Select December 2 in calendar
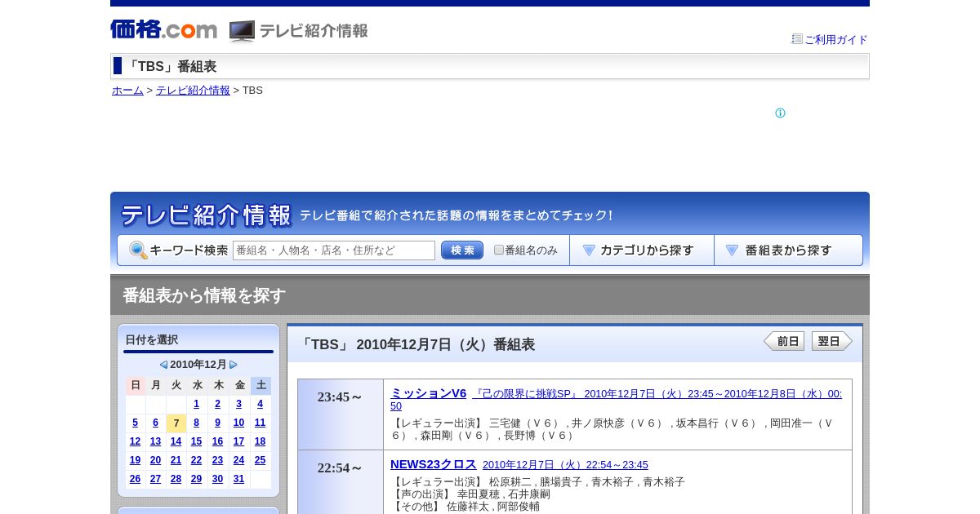980x514 pixels. coord(217,404)
